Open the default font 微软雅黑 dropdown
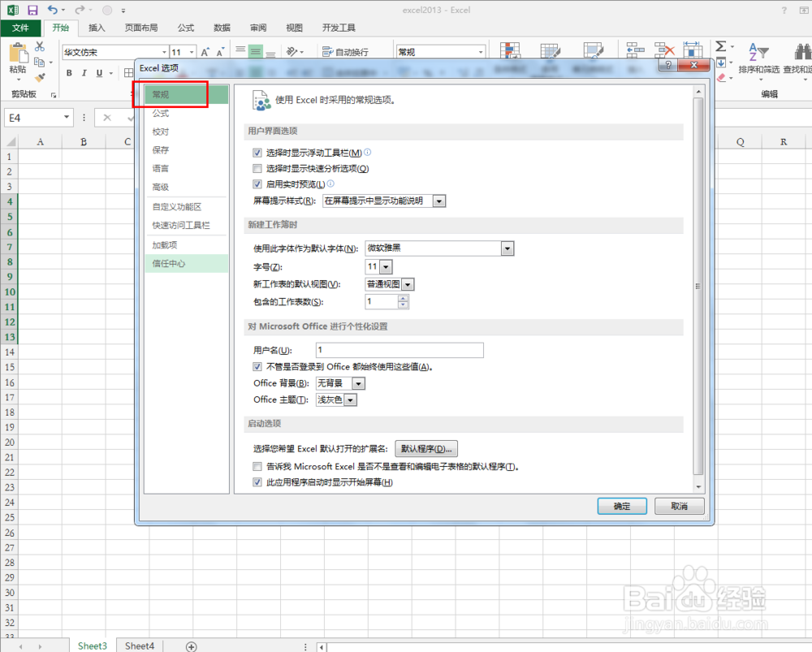This screenshot has height=652, width=812. point(508,248)
